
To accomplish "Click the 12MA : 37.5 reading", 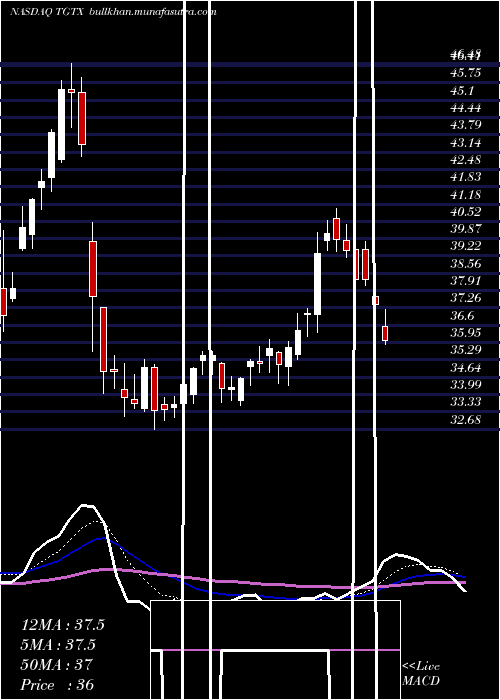I will pyautogui.click(x=62, y=625).
